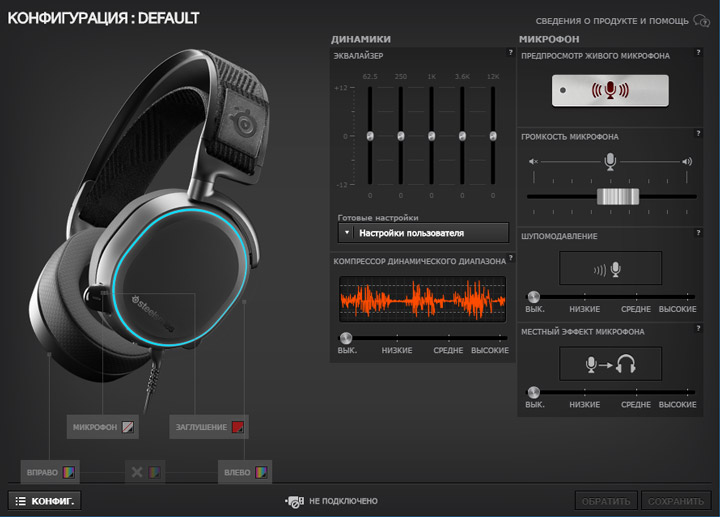The width and height of the screenshot is (720, 517).
Task: Select the ВПРАВО right earcup illumination button
Action: [x=50, y=472]
